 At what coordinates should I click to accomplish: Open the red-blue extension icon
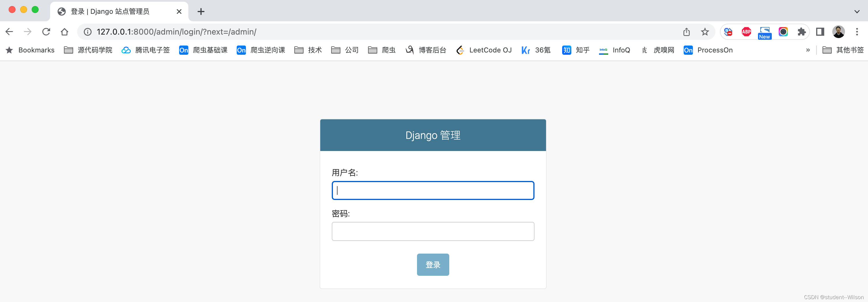coord(728,32)
